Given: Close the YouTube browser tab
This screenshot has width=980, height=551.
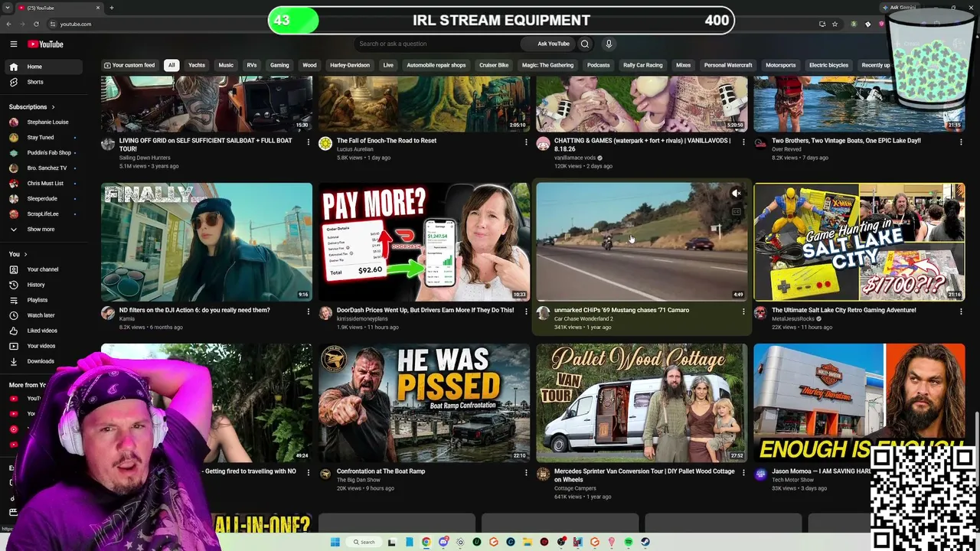Looking at the screenshot, I should pos(98,8).
